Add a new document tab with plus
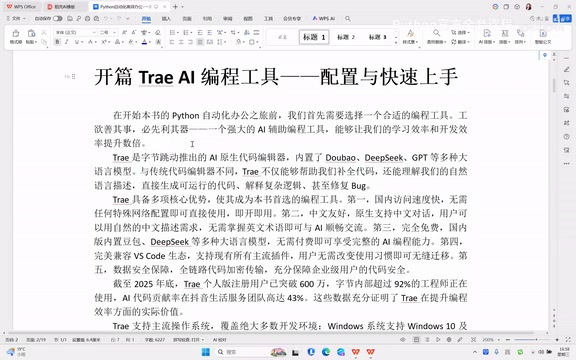This screenshot has width=576, height=360. pos(175,7)
